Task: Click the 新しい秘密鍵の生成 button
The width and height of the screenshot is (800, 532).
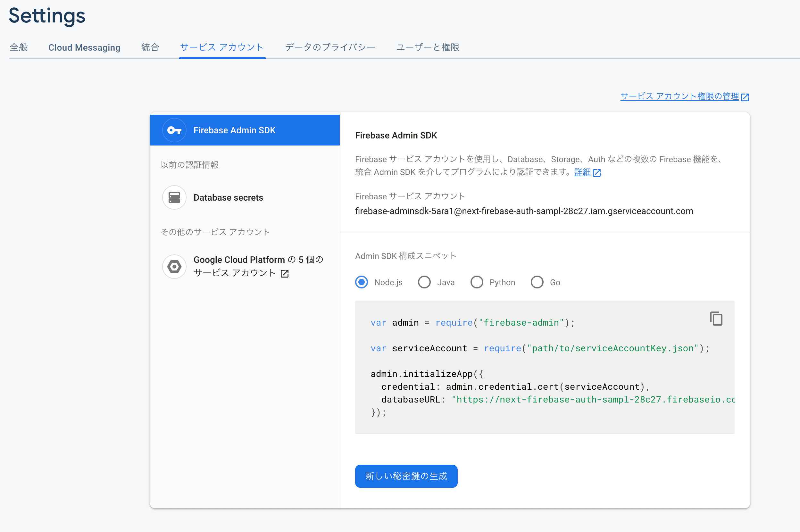Action: click(406, 476)
